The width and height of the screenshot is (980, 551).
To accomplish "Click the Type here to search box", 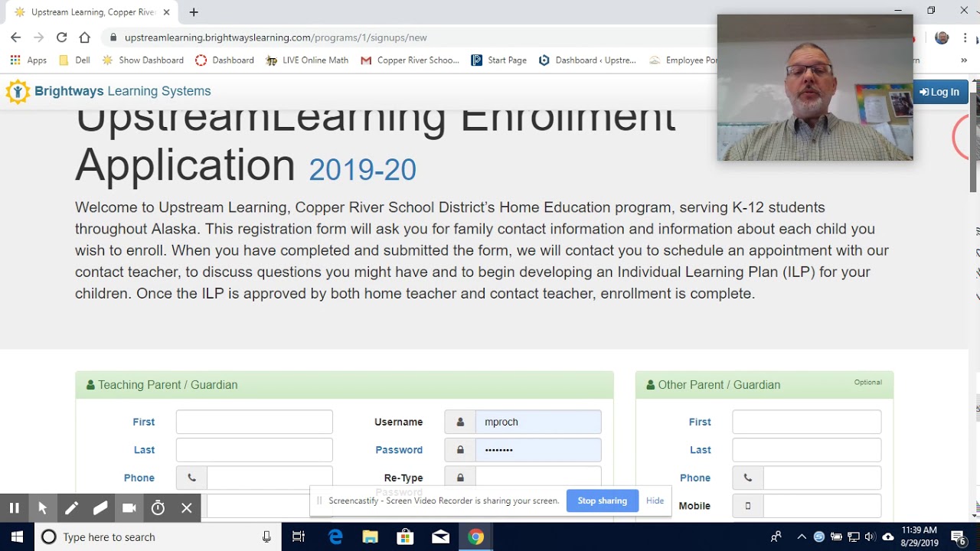I will (x=157, y=537).
